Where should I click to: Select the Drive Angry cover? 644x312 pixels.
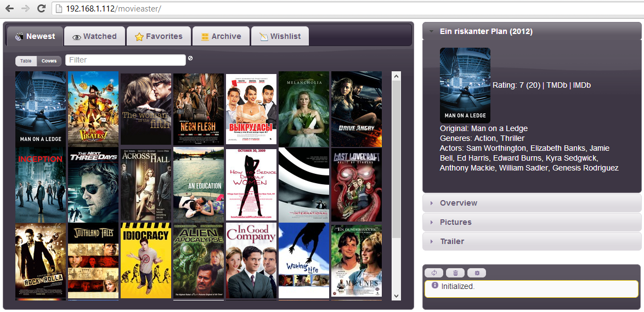(x=357, y=109)
